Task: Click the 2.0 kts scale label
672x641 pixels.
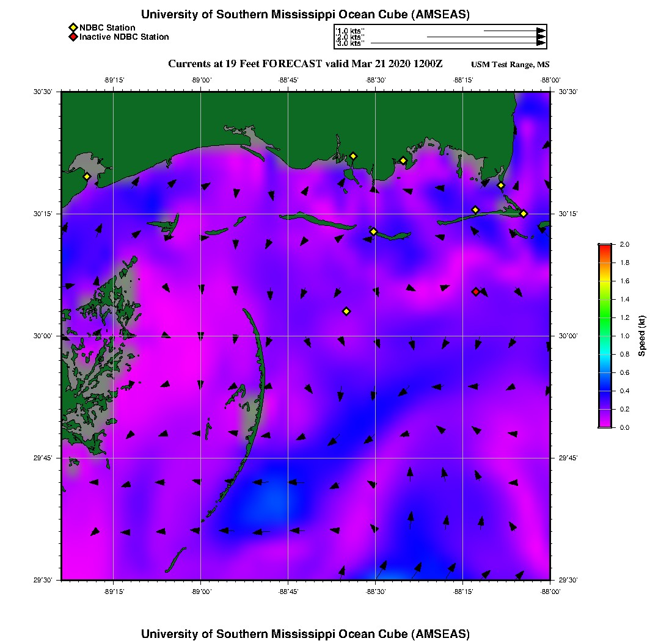Action: [350, 37]
